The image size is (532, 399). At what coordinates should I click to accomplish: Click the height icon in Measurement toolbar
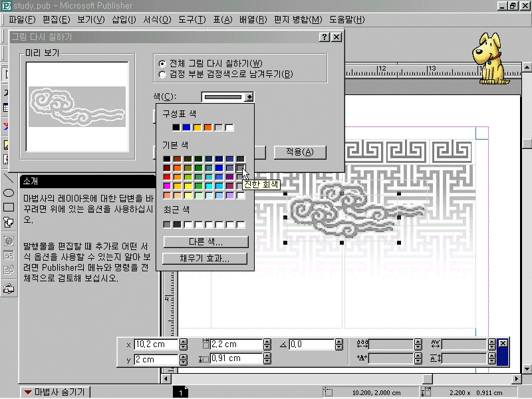click(x=203, y=359)
